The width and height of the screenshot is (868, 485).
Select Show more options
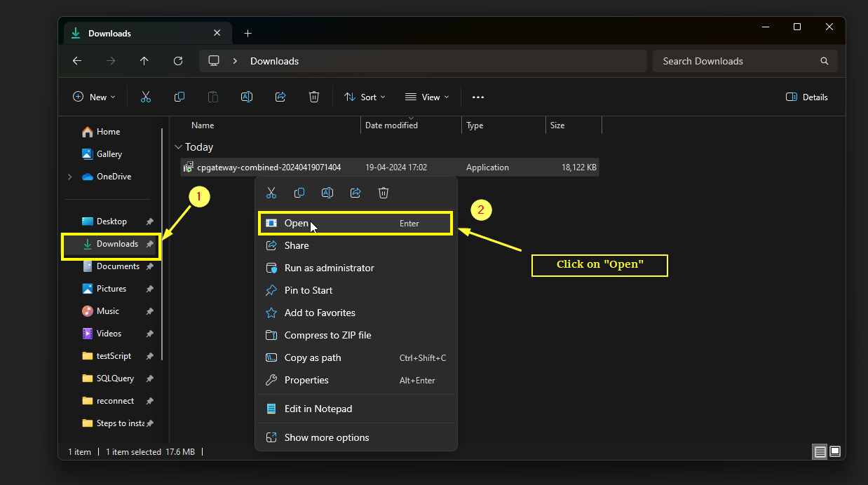coord(356,437)
